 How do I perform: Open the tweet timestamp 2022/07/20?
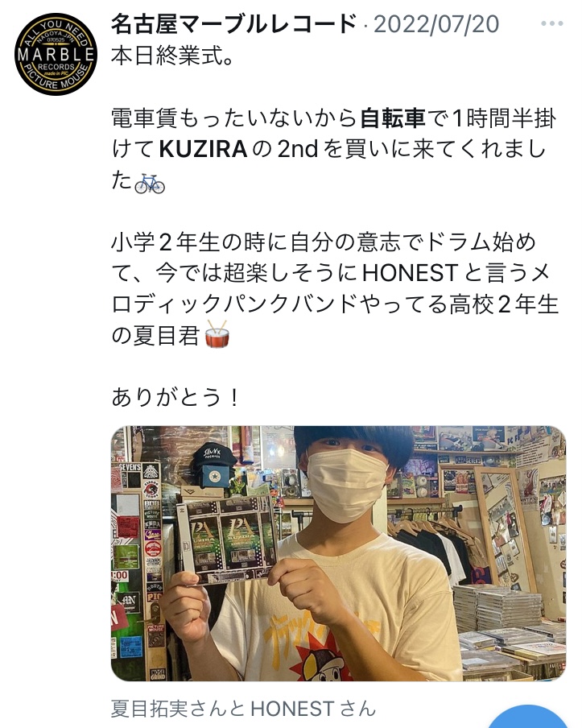tap(436, 24)
